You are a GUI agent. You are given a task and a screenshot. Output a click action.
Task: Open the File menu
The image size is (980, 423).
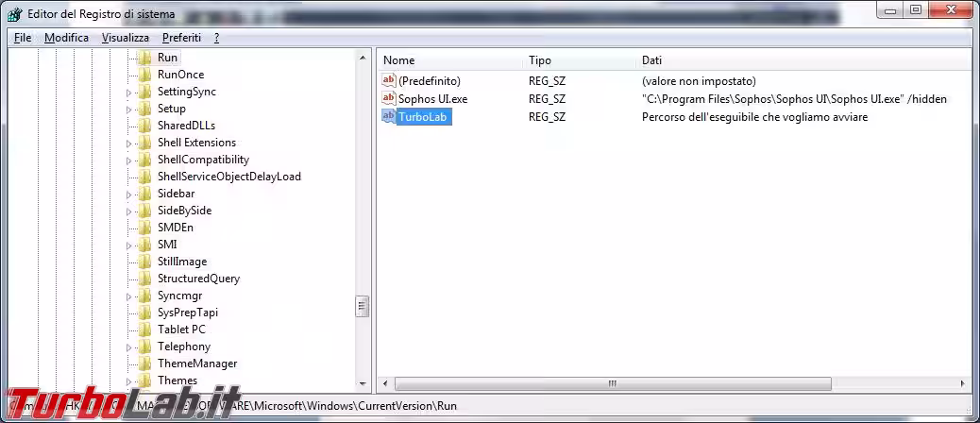(x=23, y=38)
